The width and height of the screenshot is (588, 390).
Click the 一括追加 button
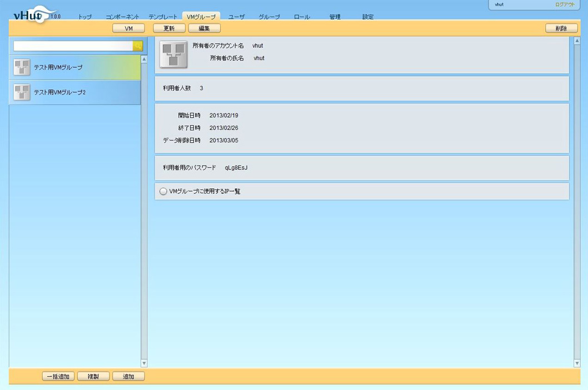coord(58,377)
